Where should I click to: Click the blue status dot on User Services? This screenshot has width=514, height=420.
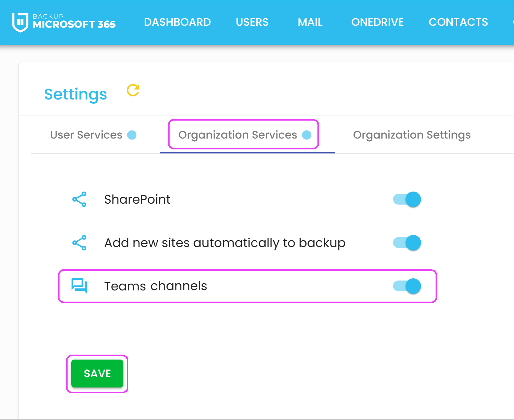[x=132, y=135]
